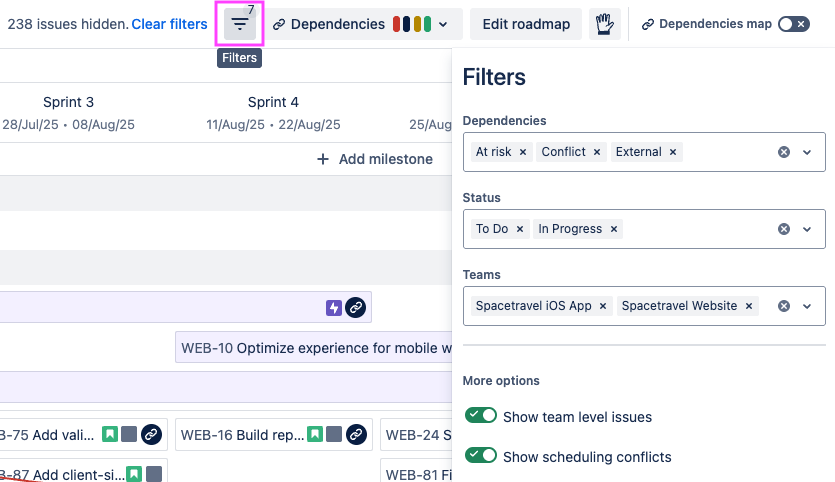Expand the Status filter dropdown chevron
The image size is (835, 482).
point(807,229)
